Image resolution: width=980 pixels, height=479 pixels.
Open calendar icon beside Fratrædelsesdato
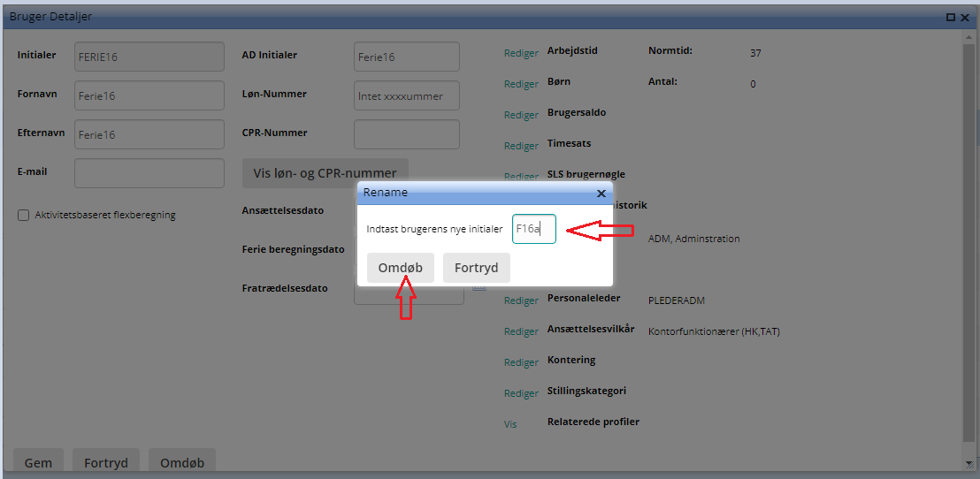tap(479, 288)
